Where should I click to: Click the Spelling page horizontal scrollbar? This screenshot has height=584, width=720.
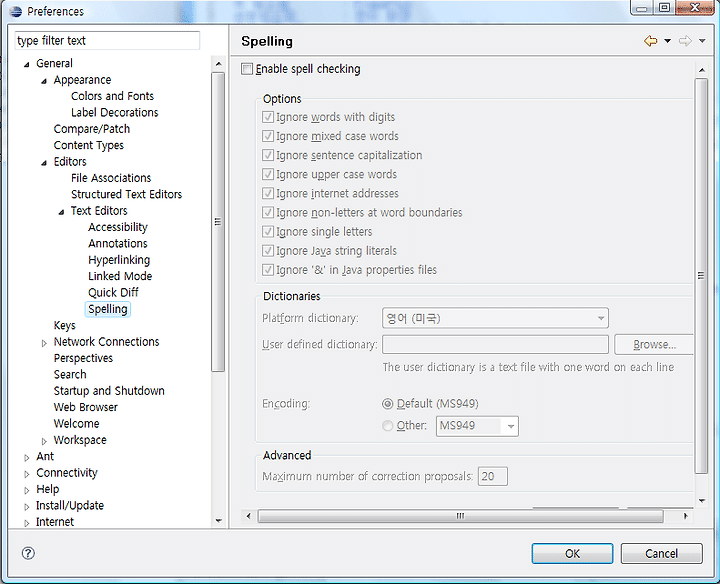tap(461, 516)
